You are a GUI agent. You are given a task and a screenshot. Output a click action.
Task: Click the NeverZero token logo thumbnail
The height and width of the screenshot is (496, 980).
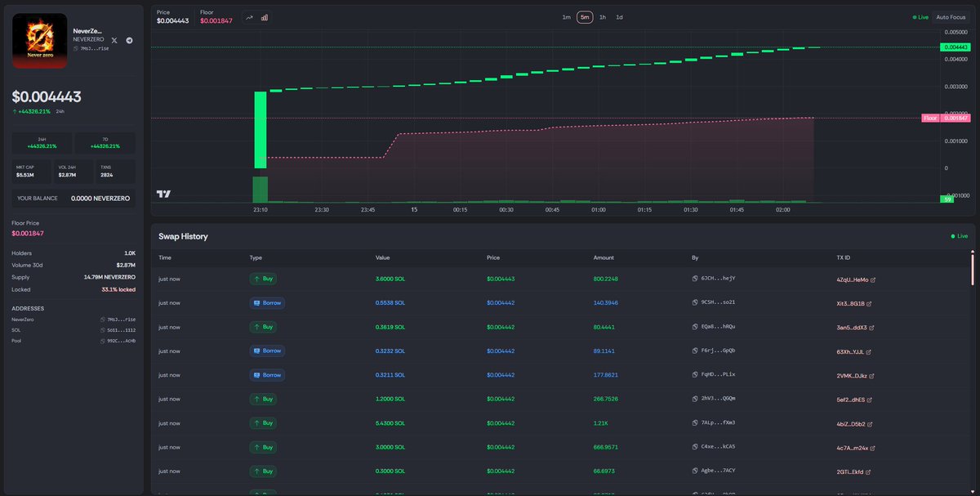(40, 41)
